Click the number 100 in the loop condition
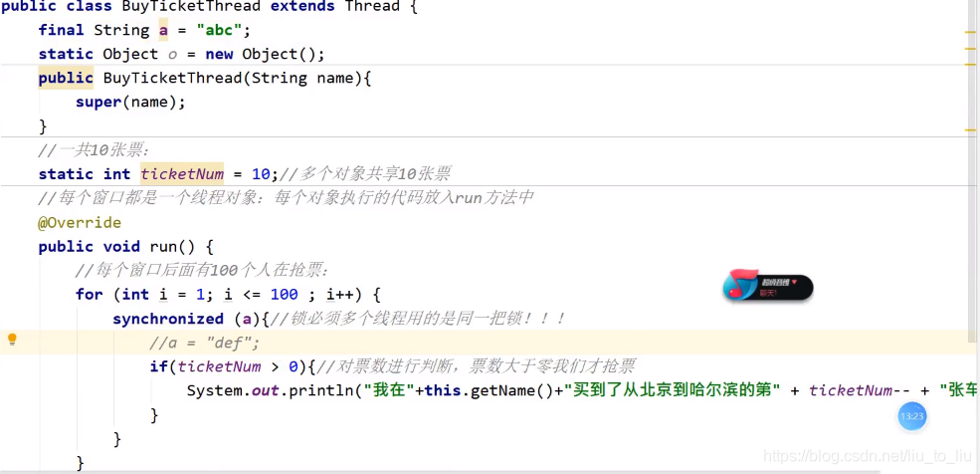 [x=284, y=294]
